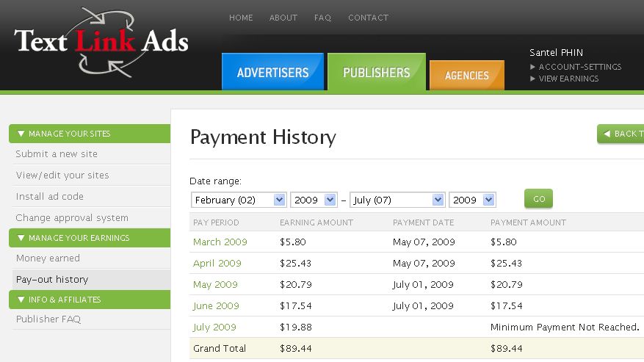Collapse the INFO & AFFILIATES section

coord(90,300)
